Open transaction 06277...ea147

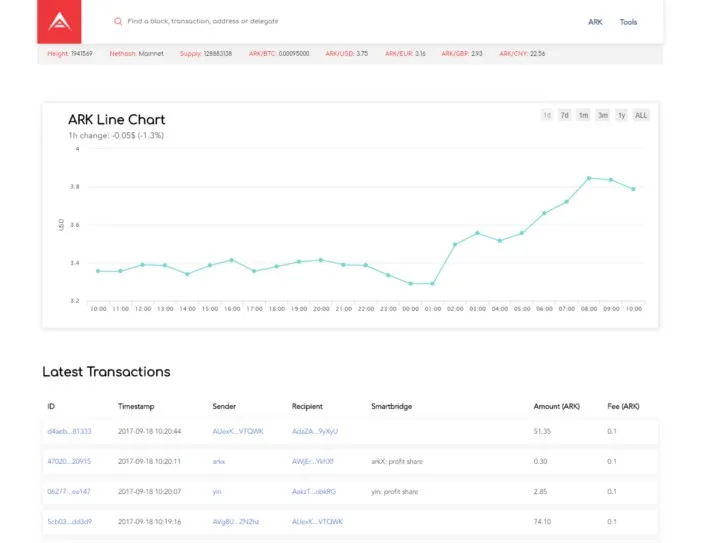69,492
